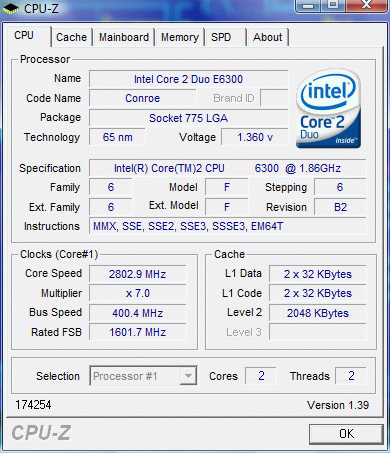Click the OK button
The width and height of the screenshot is (390, 453).
point(346,434)
